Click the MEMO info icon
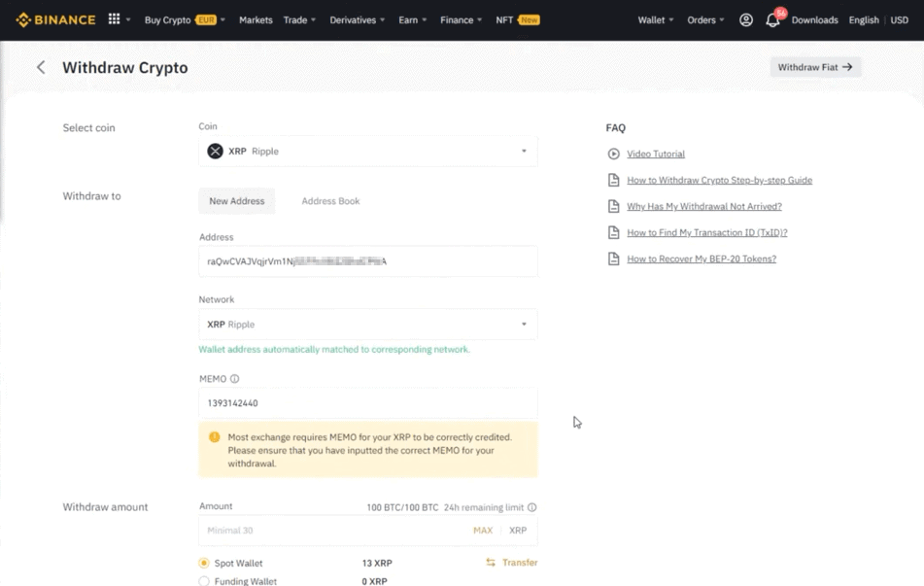This screenshot has width=924, height=586. coord(234,378)
